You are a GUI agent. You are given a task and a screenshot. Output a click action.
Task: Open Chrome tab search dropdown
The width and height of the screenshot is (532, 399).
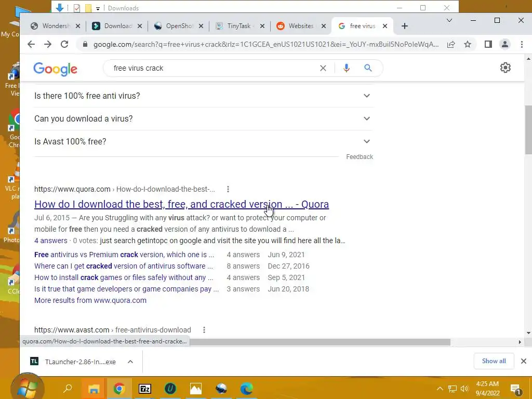pos(449,20)
